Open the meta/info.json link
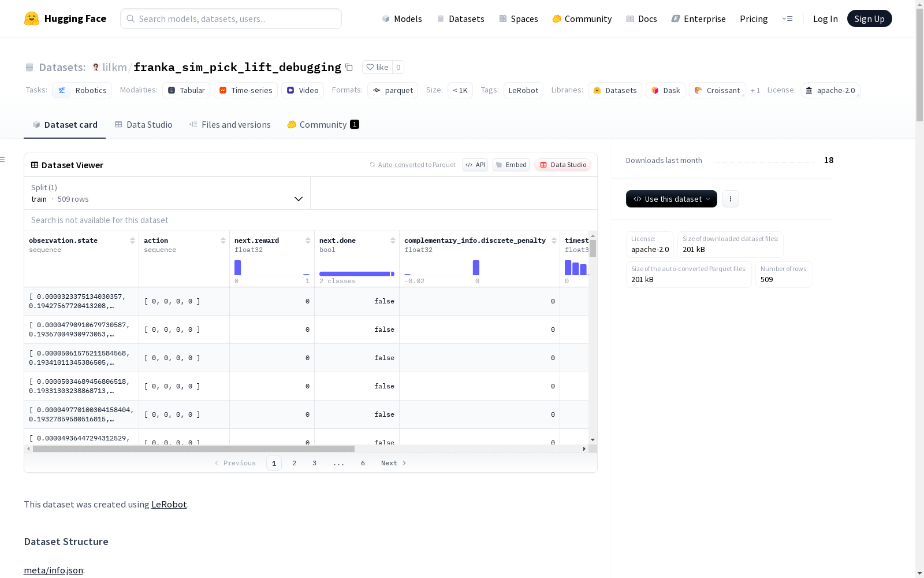The width and height of the screenshot is (924, 578). 53,570
